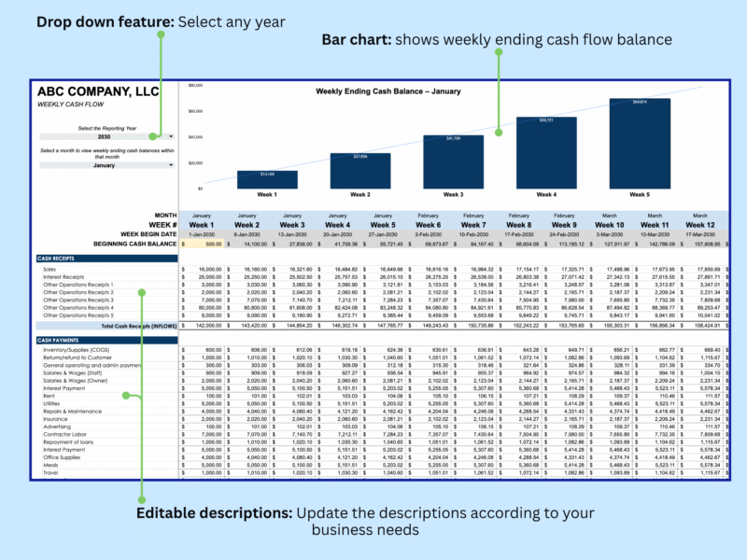This screenshot has width=747, height=560.
Task: Select the Interest Receipts description label
Action: [63, 276]
